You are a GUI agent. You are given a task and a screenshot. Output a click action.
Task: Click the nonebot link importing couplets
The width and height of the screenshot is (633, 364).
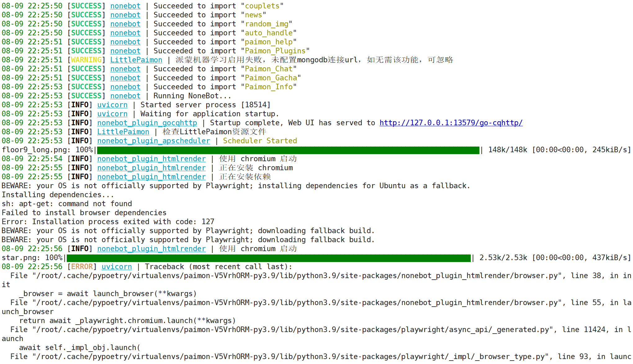[x=125, y=6]
